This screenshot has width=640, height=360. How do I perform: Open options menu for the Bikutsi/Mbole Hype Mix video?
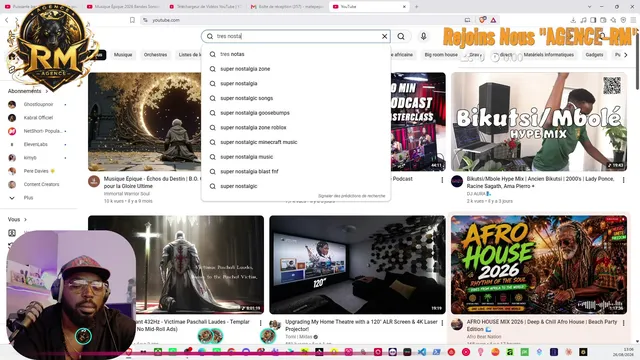point(623,180)
